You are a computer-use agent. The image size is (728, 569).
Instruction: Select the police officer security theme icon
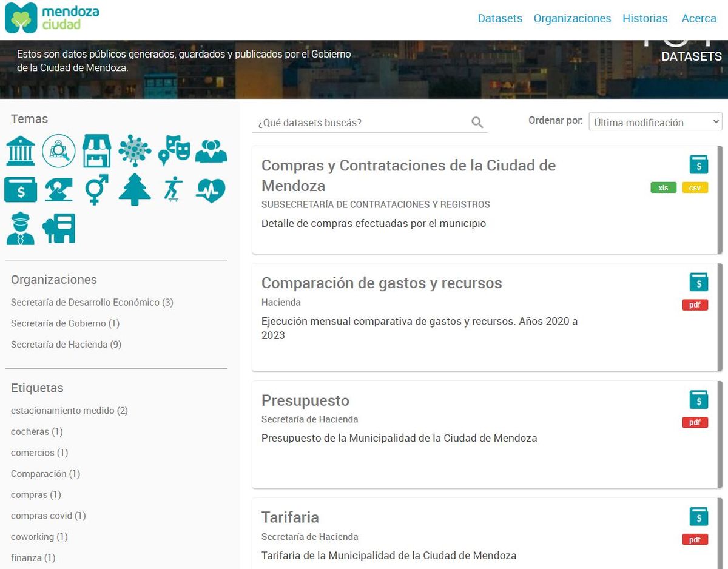pyautogui.click(x=21, y=229)
